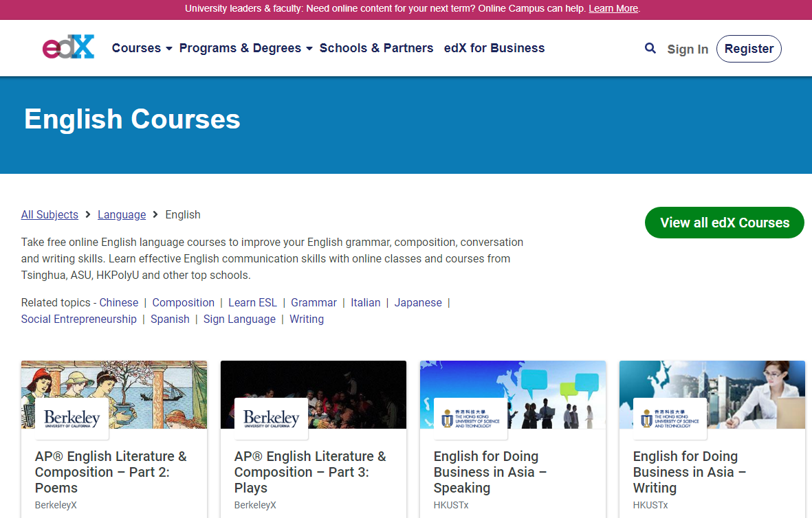Open the Writing topic link
The height and width of the screenshot is (518, 812).
307,319
